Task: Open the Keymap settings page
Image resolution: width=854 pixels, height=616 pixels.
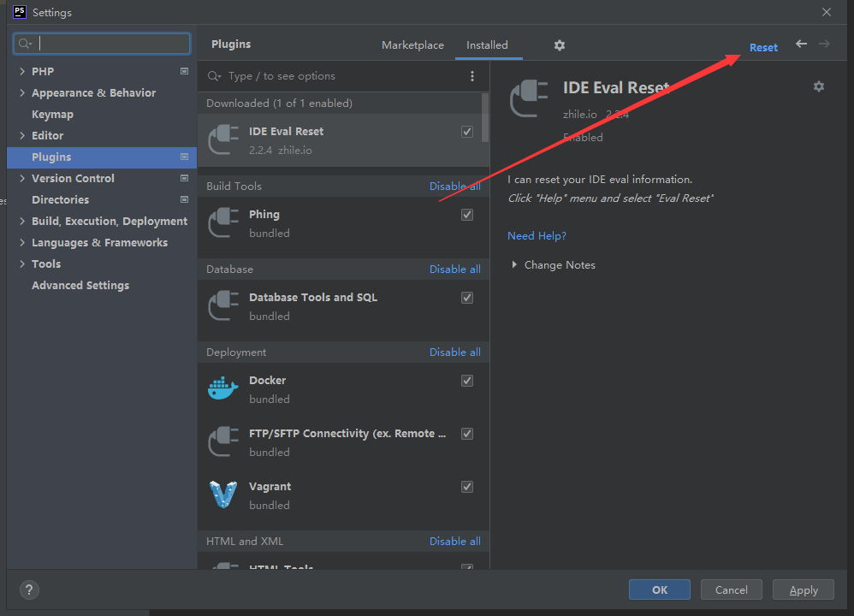Action: 52,115
